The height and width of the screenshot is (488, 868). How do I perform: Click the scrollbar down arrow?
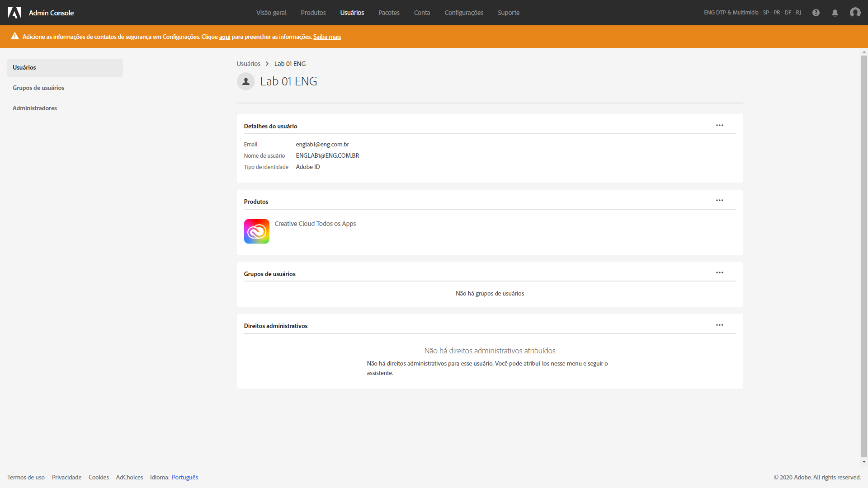(864, 462)
